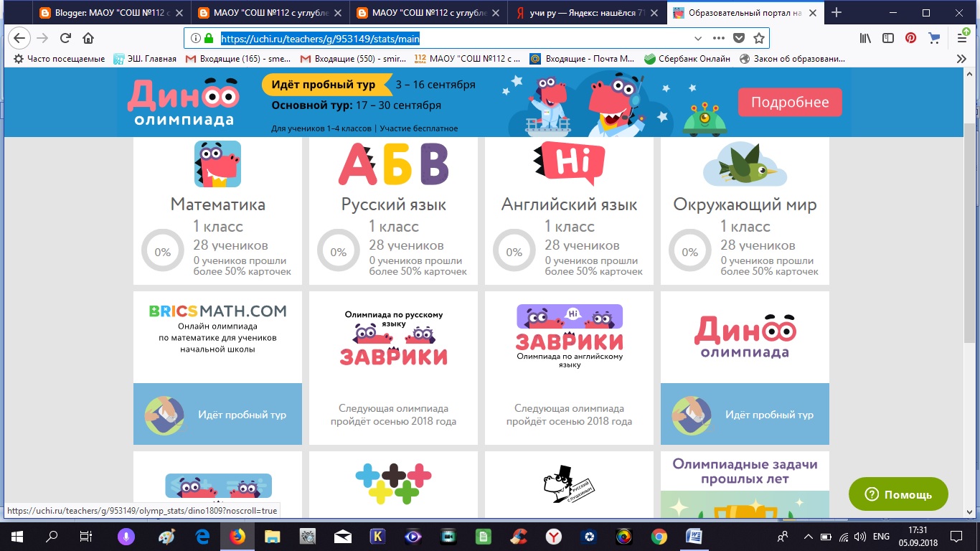Select the Образовательный портал tab
This screenshot has width=980, height=551.
tap(746, 12)
